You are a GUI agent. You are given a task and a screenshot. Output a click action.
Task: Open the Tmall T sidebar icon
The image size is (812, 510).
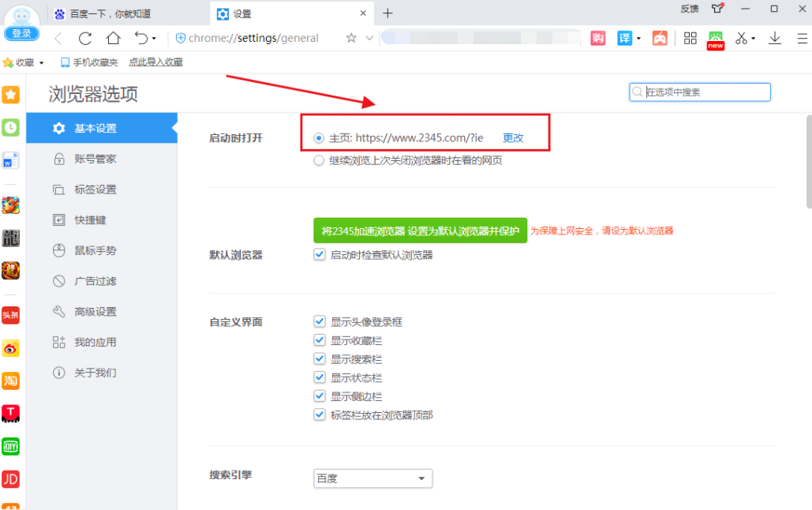pyautogui.click(x=10, y=414)
